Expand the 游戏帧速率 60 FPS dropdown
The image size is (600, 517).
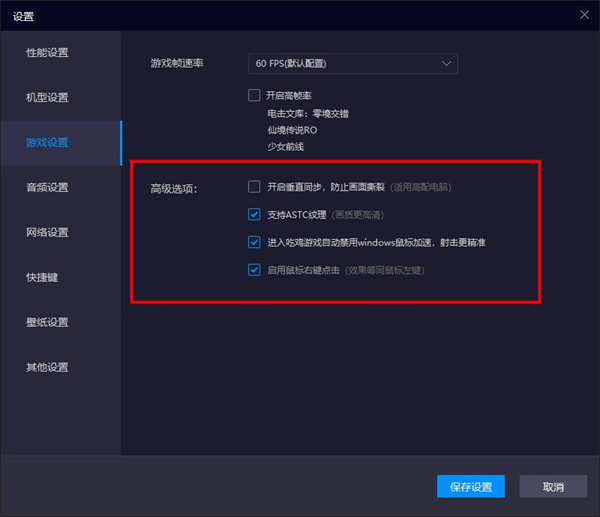tap(353, 64)
